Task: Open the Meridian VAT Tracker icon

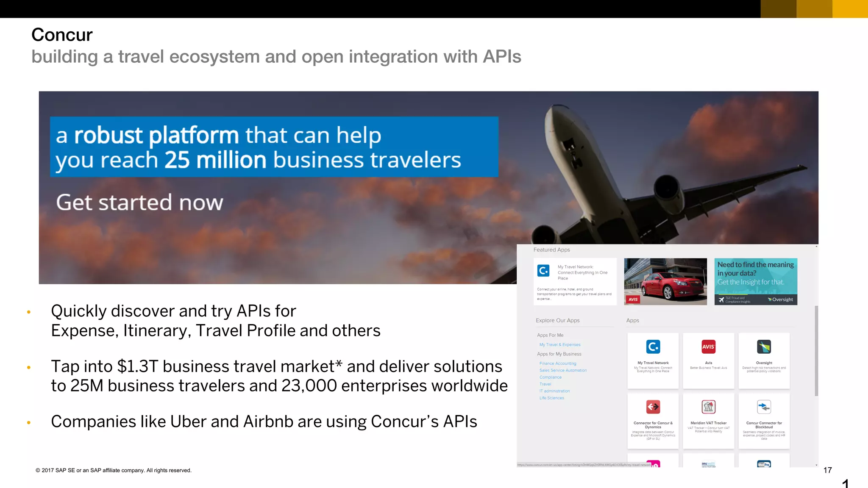Action: [x=709, y=407]
